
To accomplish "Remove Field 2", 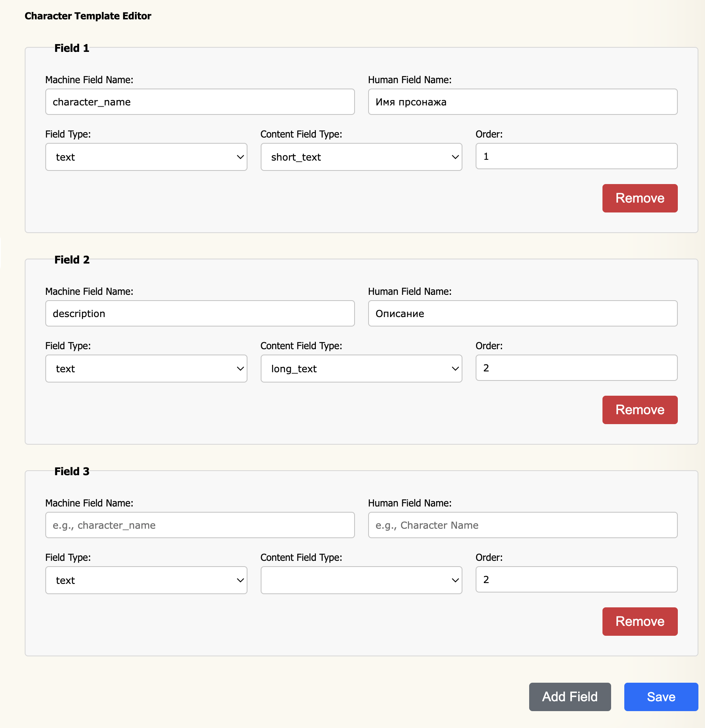I will click(640, 410).
